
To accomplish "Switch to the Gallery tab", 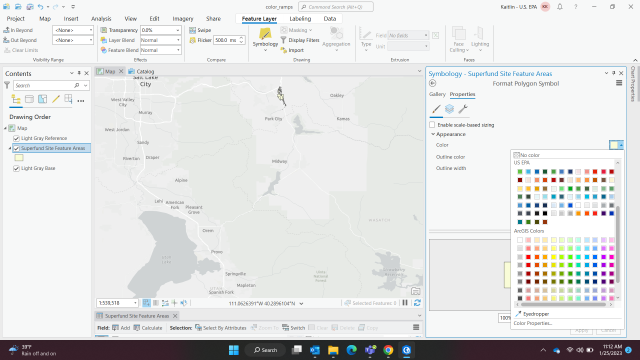I will [437, 94].
